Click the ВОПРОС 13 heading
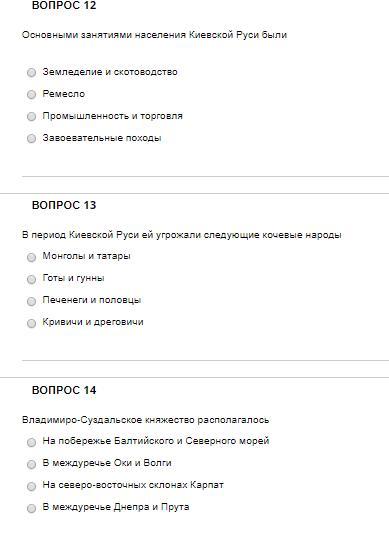Viewport: 389px width, 540px height. 64,205
